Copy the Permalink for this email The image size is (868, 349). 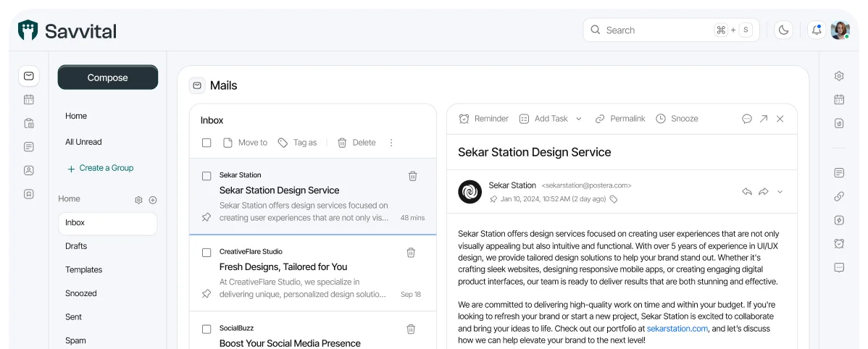pyautogui.click(x=619, y=119)
